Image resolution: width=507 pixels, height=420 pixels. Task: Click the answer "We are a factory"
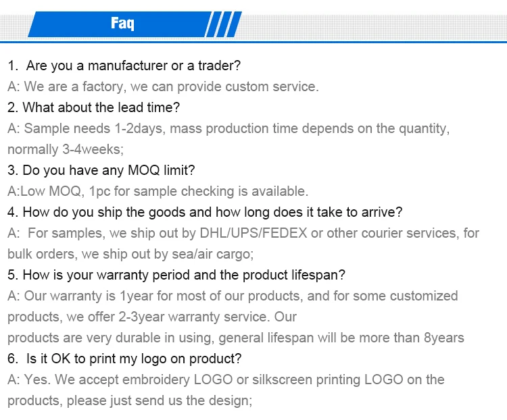(163, 86)
